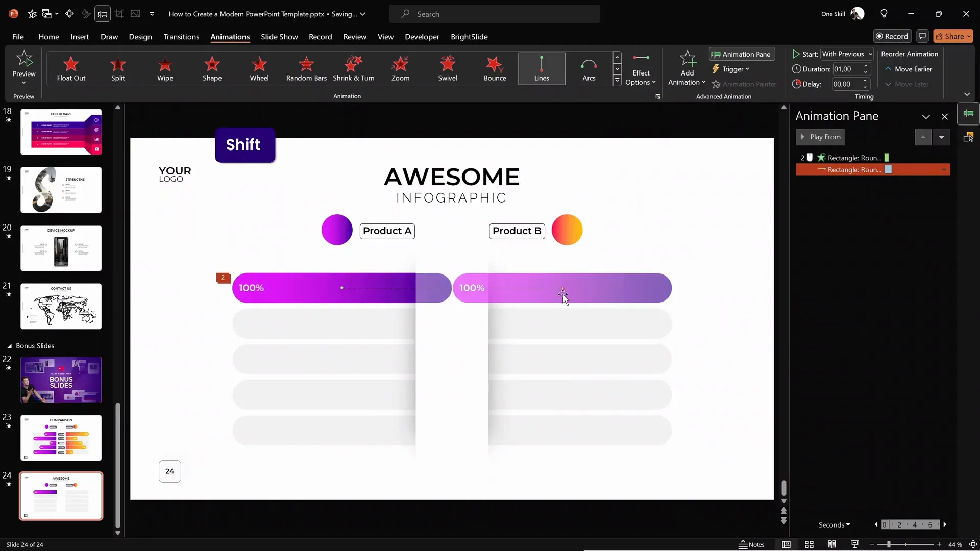Image resolution: width=980 pixels, height=551 pixels.
Task: Switch to the Slide Show tab
Action: 279,37
